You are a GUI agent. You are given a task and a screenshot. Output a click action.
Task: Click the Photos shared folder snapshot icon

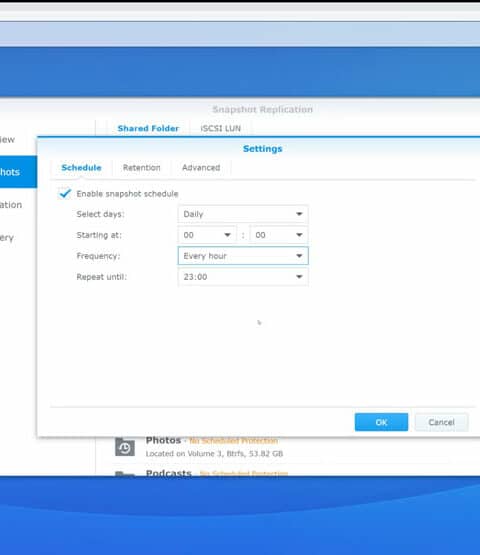pos(125,448)
